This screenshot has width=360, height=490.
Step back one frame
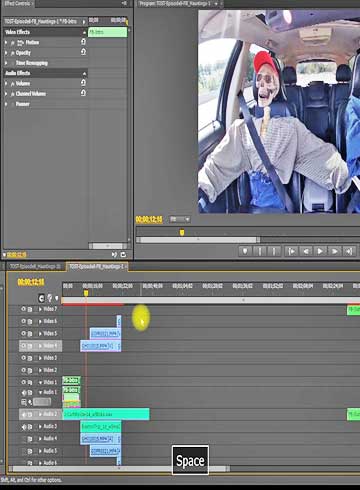pos(306,251)
